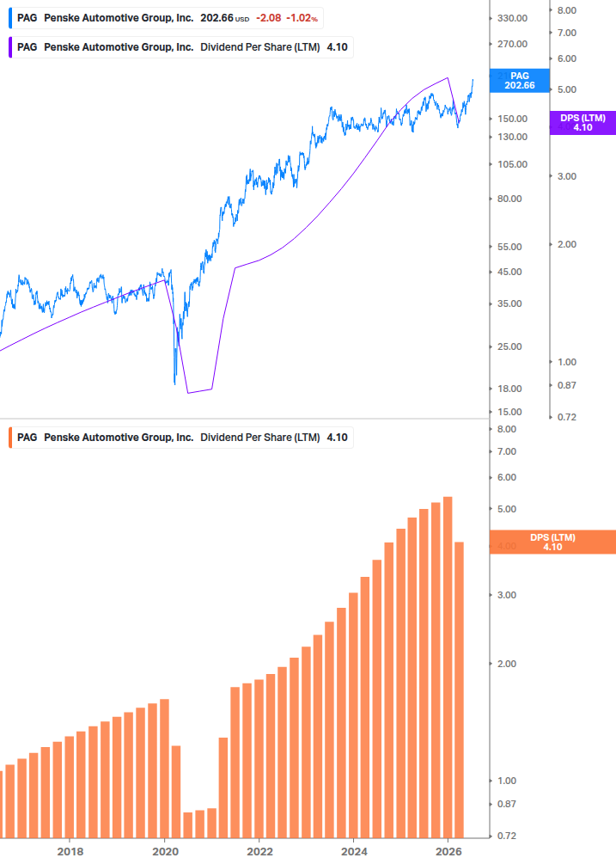Click the 130.00 price axis label
The image size is (616, 864).
tap(512, 138)
